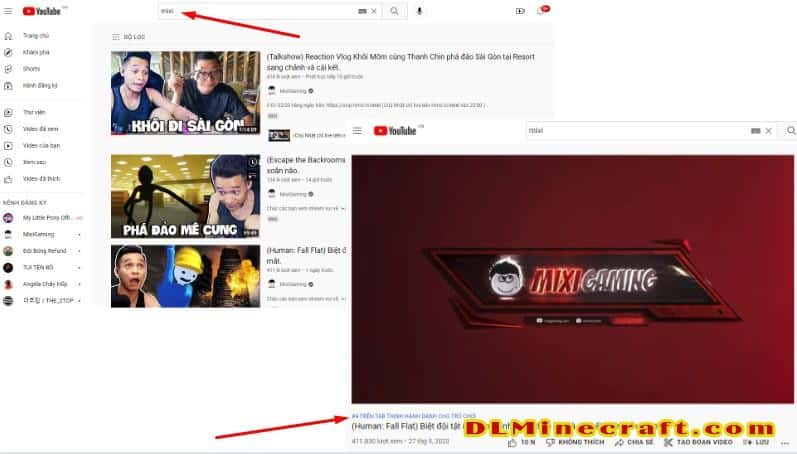Click the search magnifier button in back window
797x454 pixels.
394,11
